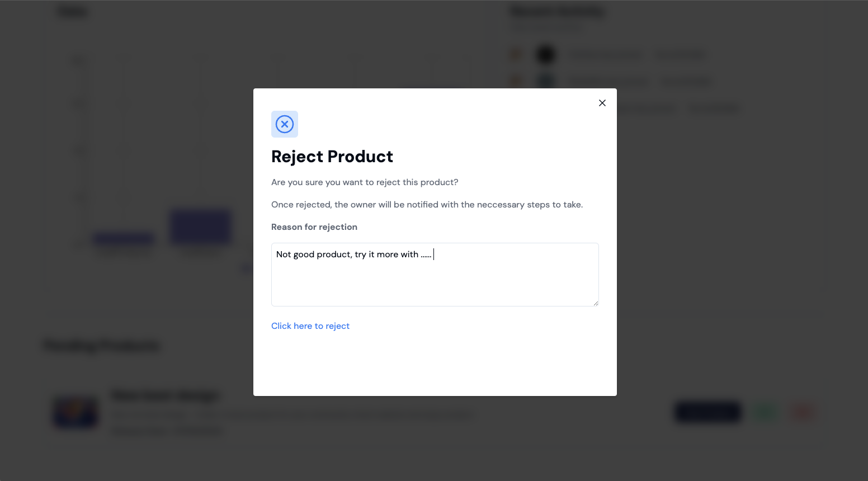
Task: Select the black avatar in Recent Activity
Action: pyautogui.click(x=545, y=54)
